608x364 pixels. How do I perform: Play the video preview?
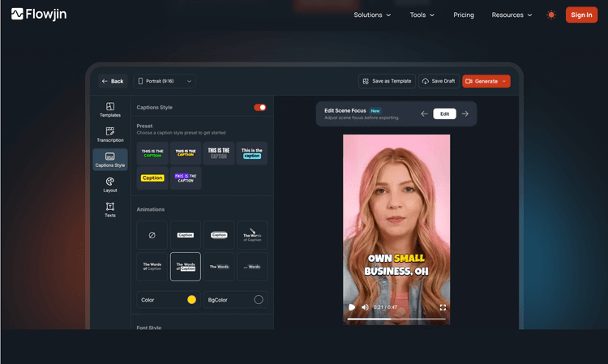[352, 307]
